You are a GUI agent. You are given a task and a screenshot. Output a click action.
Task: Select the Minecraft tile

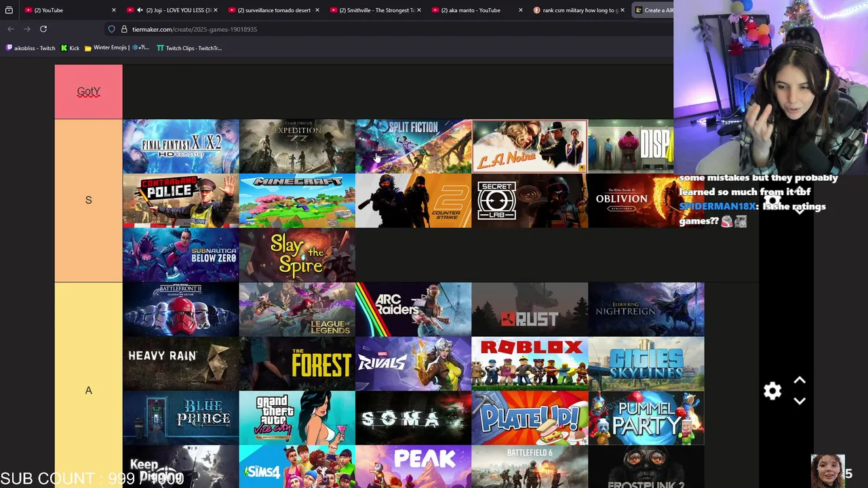coord(297,201)
